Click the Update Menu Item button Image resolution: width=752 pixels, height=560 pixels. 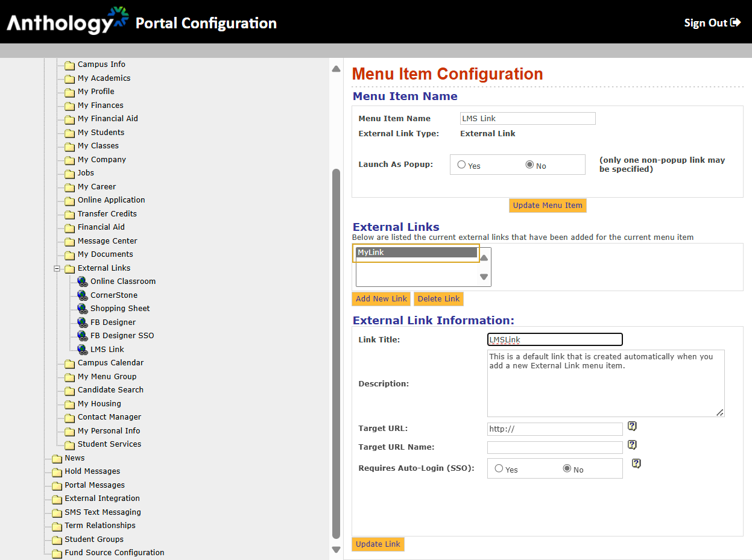coord(548,206)
